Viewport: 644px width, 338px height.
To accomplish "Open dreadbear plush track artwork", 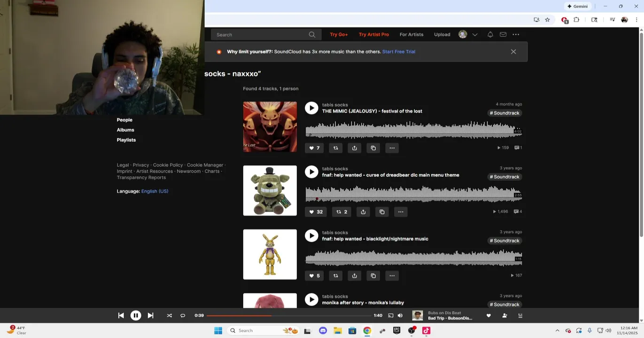I will click(x=270, y=191).
